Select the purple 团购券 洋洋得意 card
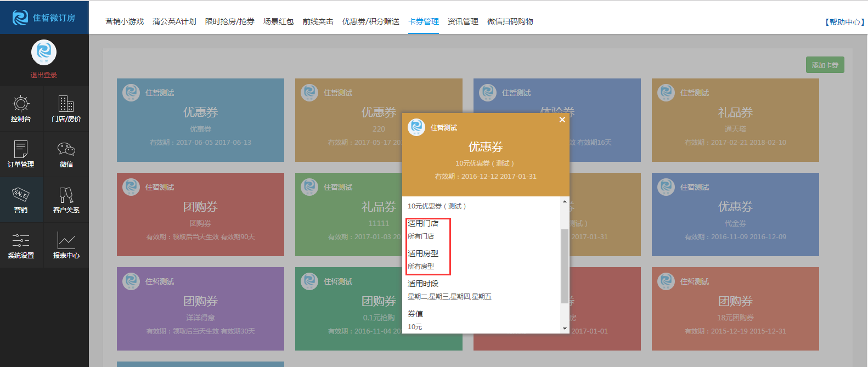 [x=200, y=309]
